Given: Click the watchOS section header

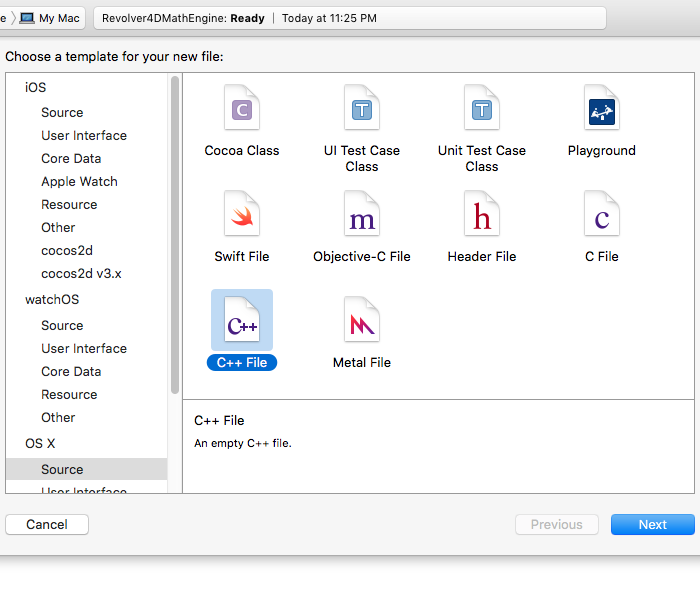Looking at the screenshot, I should [52, 299].
